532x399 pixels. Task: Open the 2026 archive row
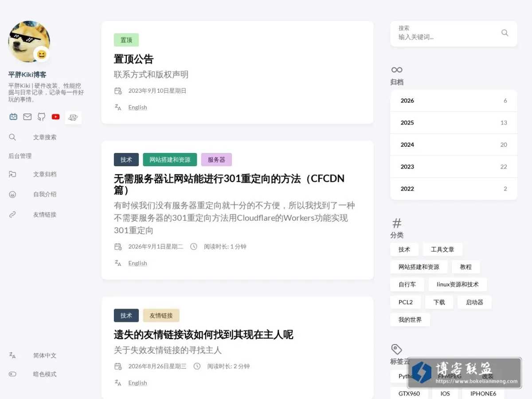click(x=454, y=101)
